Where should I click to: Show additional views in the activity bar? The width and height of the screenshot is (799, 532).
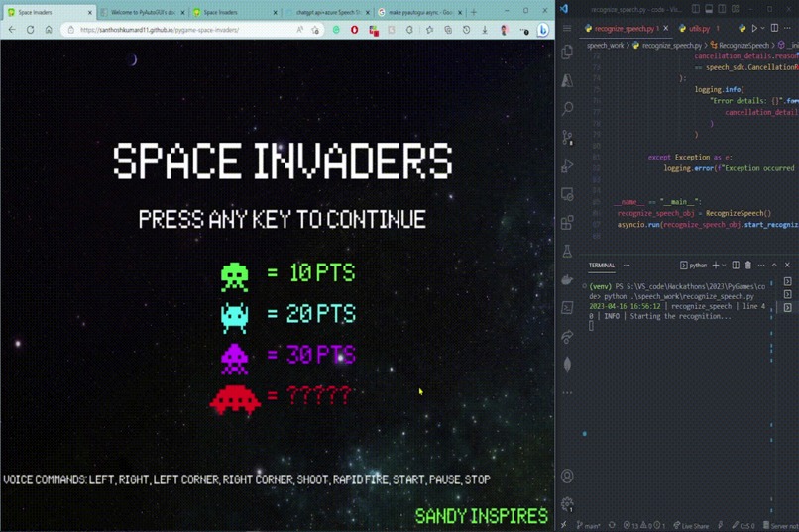567,392
